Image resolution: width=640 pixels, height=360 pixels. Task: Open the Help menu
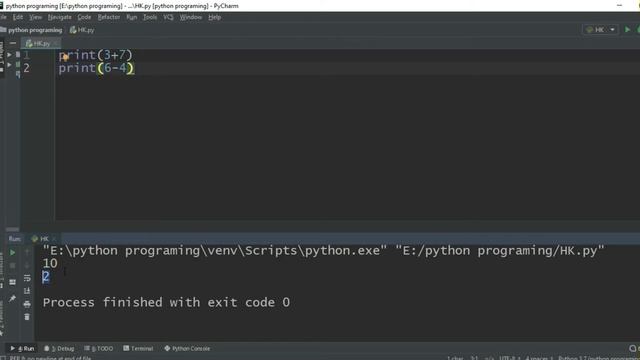tap(214, 17)
